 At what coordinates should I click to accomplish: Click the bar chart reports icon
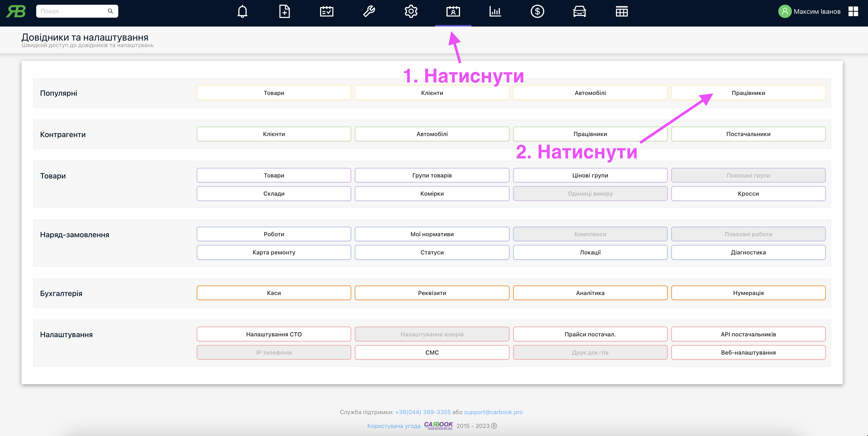pyautogui.click(x=495, y=11)
